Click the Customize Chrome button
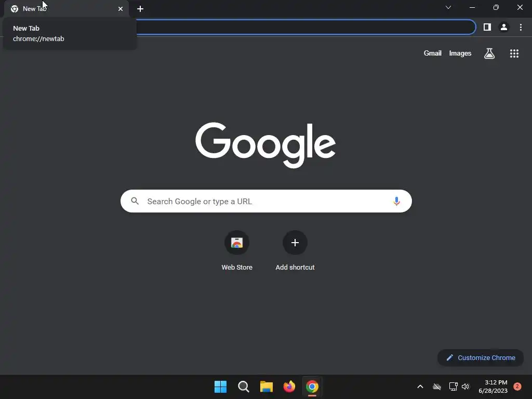Image resolution: width=532 pixels, height=399 pixels. pyautogui.click(x=481, y=357)
